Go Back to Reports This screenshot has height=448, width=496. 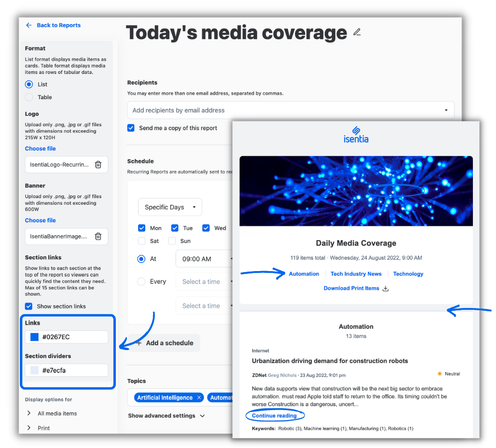pos(59,26)
